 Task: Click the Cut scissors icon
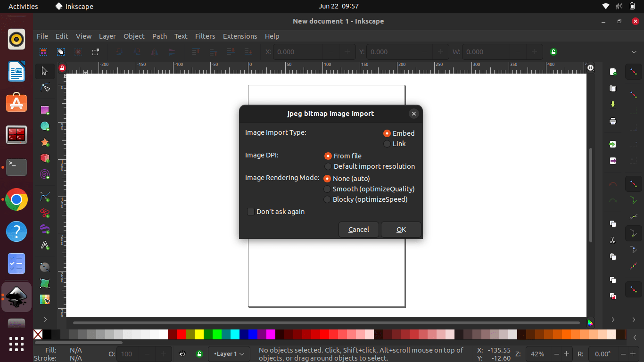[x=613, y=240]
